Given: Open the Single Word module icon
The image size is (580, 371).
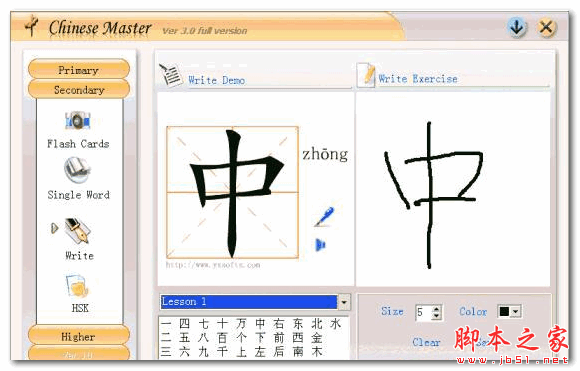Looking at the screenshot, I should click(77, 169).
